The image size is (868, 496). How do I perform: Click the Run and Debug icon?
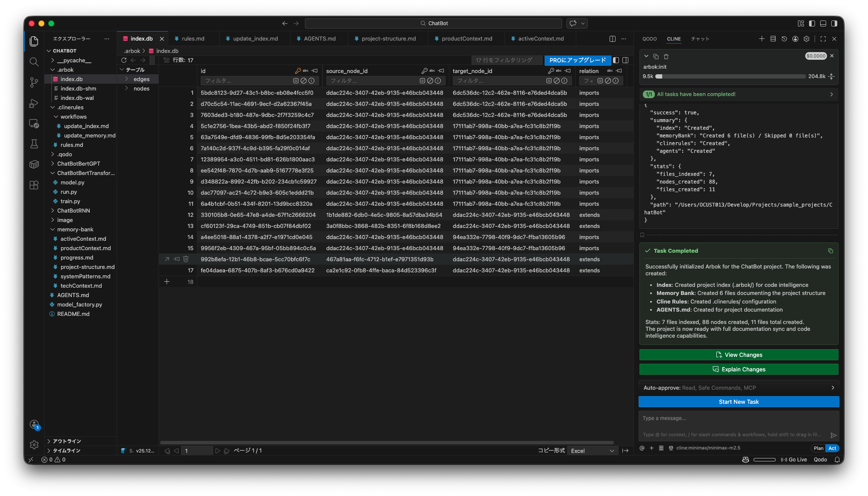34,103
